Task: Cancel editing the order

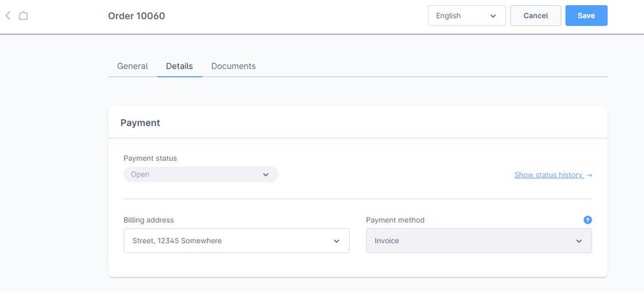Action: [x=536, y=15]
